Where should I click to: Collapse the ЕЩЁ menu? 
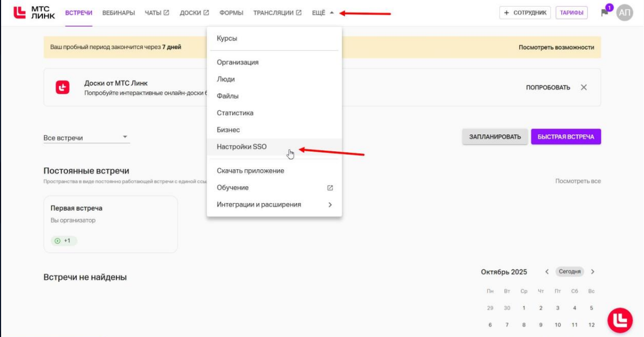pos(323,13)
